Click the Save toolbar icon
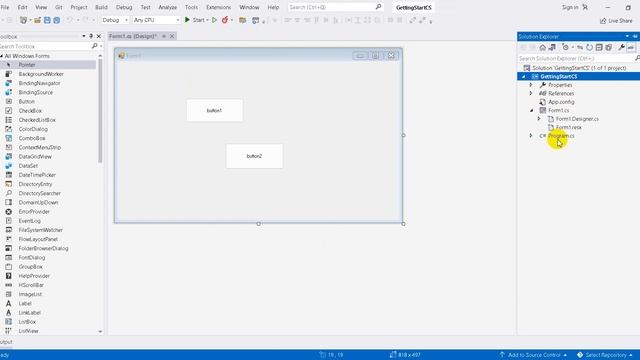 pyautogui.click(x=47, y=20)
